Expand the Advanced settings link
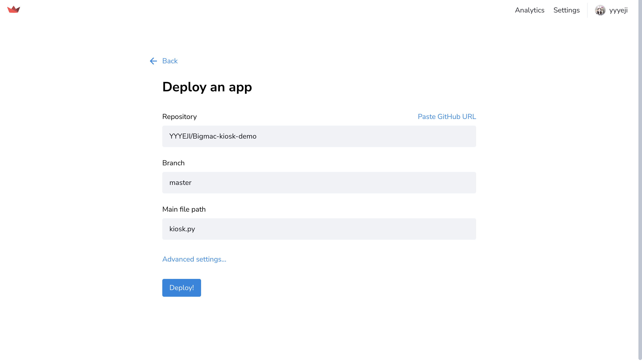This screenshot has width=642, height=364. click(194, 259)
